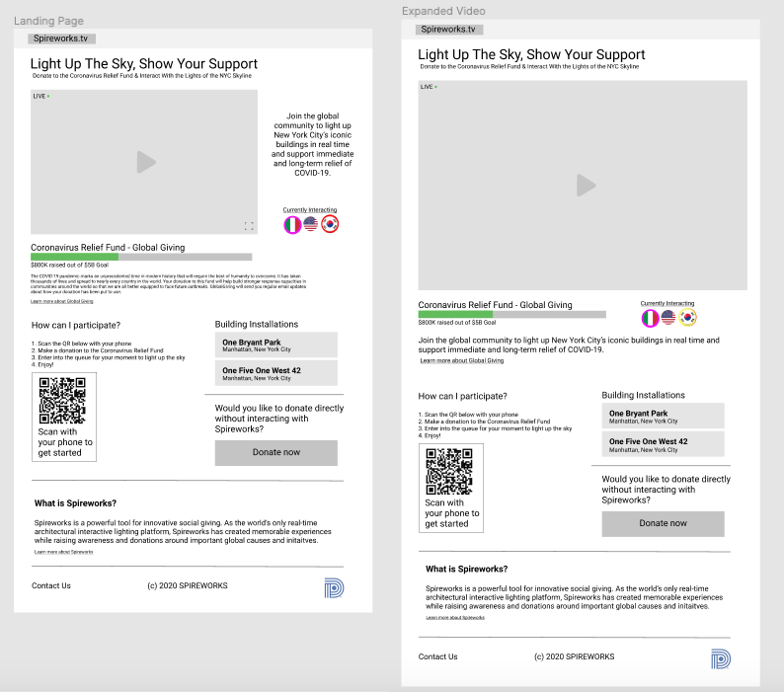This screenshot has height=692, width=784.
Task: Click Coronavirus Relief Fund title on Landing Page
Action: click(x=108, y=248)
